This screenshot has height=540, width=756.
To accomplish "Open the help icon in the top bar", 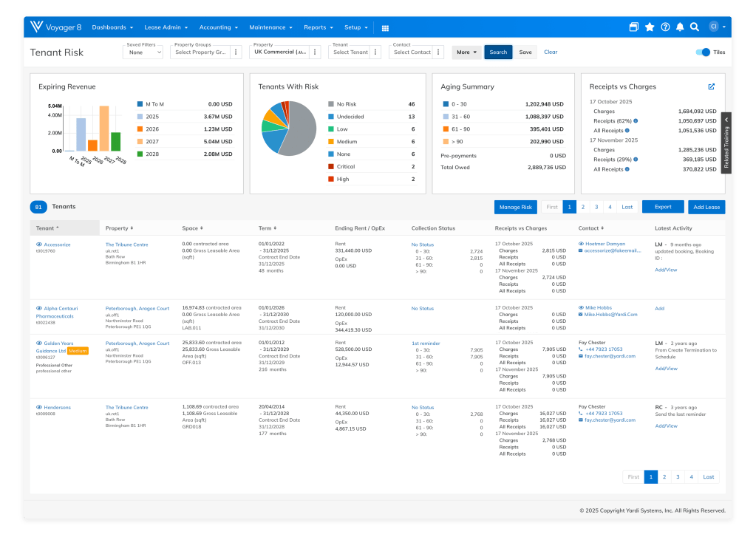I will click(665, 27).
